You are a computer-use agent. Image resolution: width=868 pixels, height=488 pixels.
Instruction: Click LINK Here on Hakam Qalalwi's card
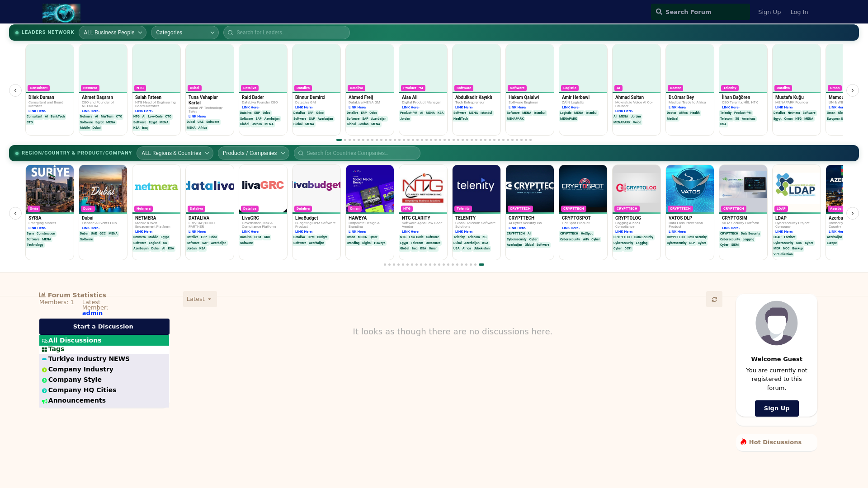point(517,108)
